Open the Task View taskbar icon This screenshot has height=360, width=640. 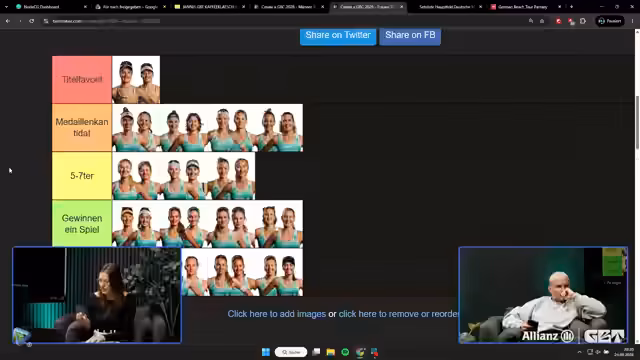click(316, 352)
